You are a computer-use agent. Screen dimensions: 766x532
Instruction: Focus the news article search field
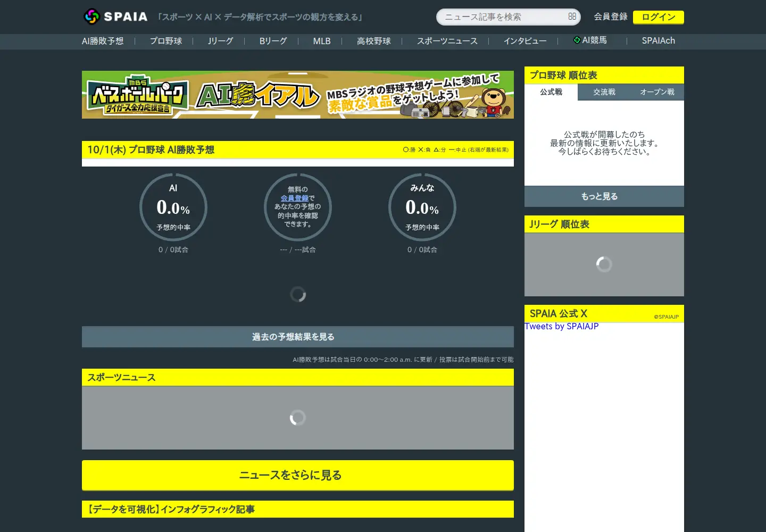click(x=509, y=17)
